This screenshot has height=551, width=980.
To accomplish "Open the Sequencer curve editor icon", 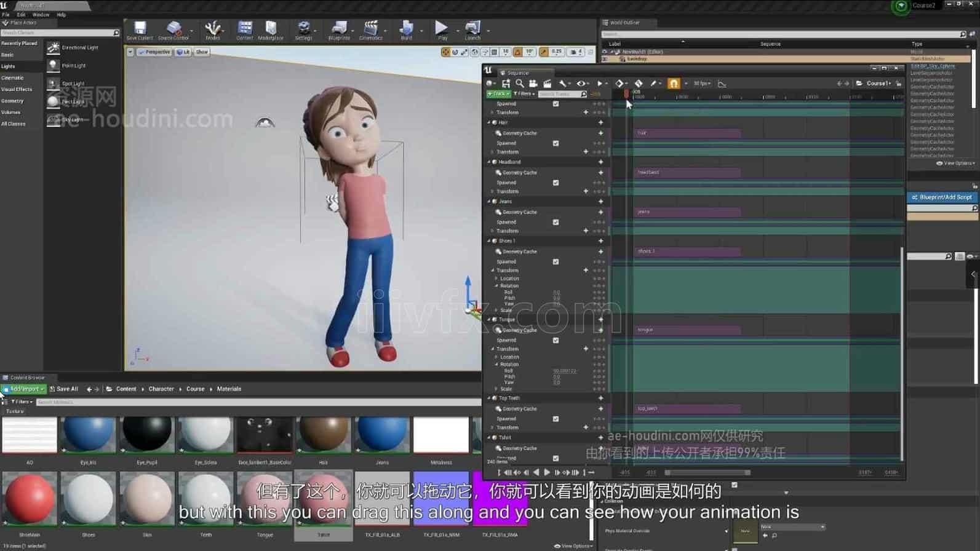I will (x=722, y=83).
